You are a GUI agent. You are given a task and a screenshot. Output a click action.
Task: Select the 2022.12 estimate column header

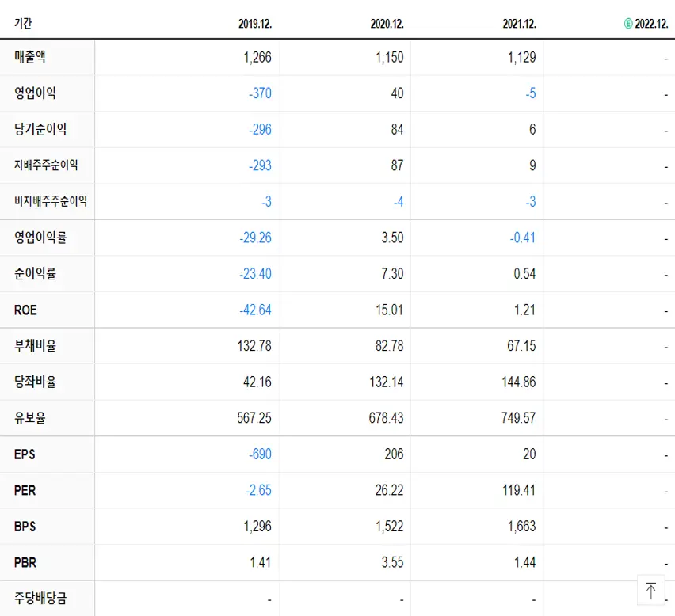point(650,24)
